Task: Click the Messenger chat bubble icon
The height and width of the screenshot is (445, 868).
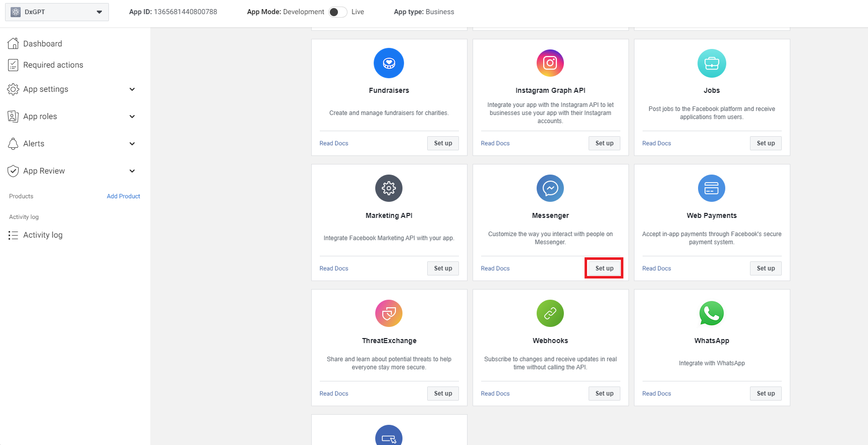Action: point(550,188)
